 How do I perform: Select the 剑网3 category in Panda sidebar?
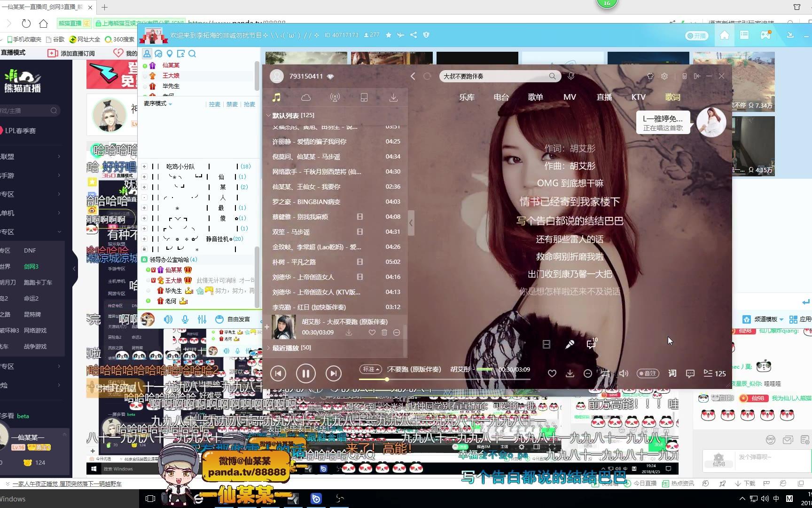click(x=31, y=267)
